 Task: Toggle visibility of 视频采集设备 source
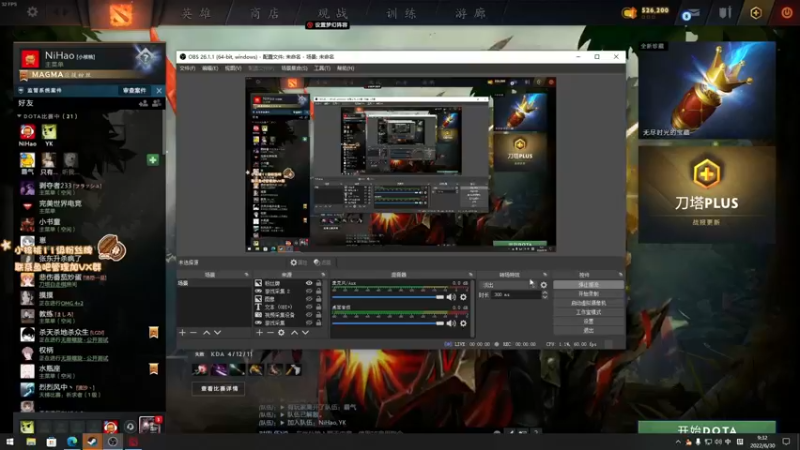tap(309, 315)
